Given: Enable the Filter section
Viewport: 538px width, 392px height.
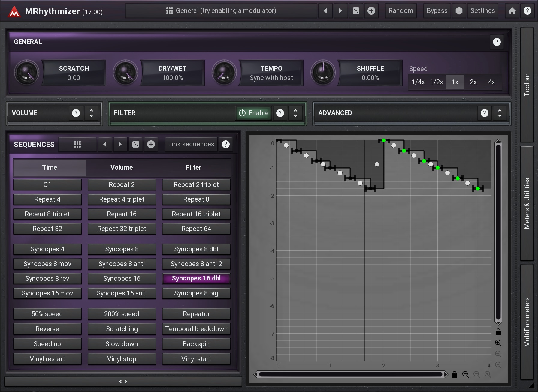Looking at the screenshot, I should tap(254, 113).
